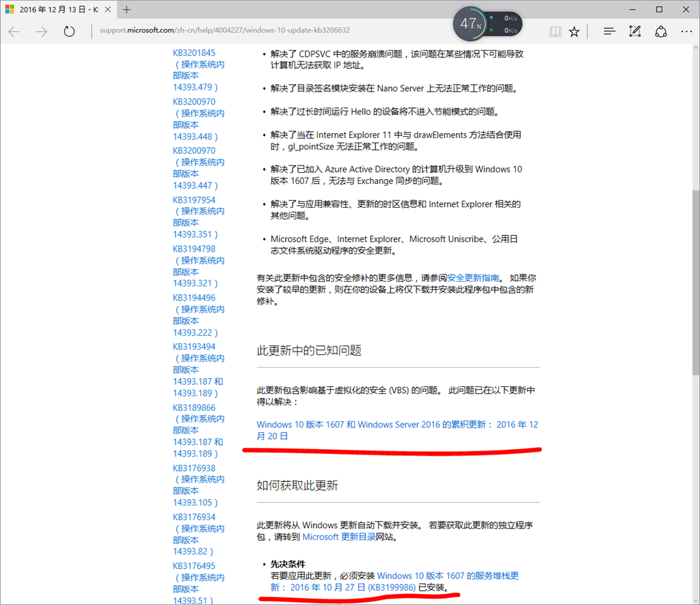Click the 应用兼容性 时区信息 bullet text
The image size is (700, 605).
pyautogui.click(x=396, y=210)
